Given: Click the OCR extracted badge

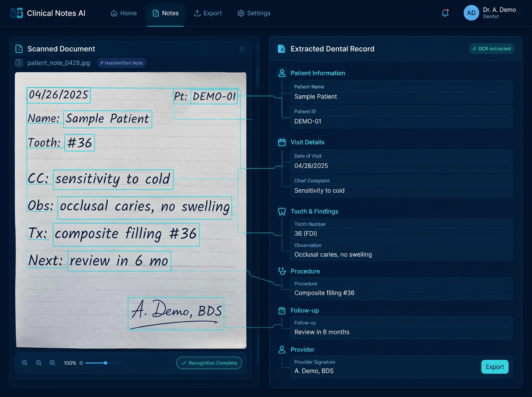Looking at the screenshot, I should point(492,49).
